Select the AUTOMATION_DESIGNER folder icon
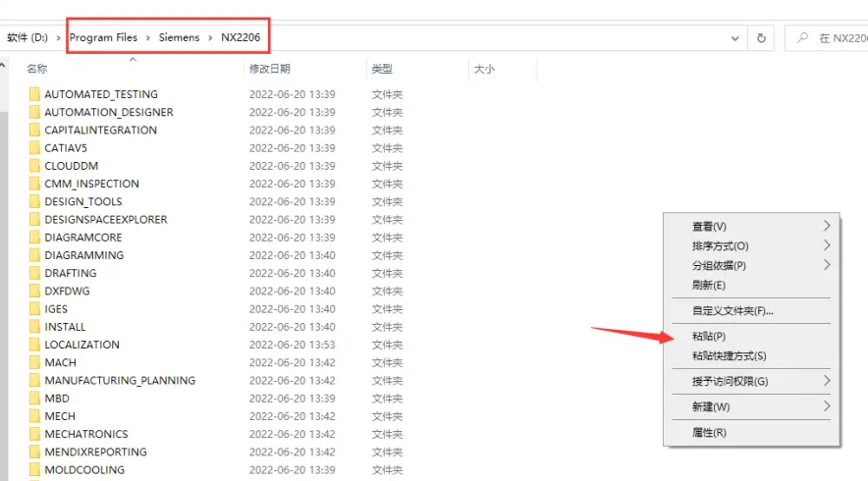Image resolution: width=868 pixels, height=481 pixels. 34,112
